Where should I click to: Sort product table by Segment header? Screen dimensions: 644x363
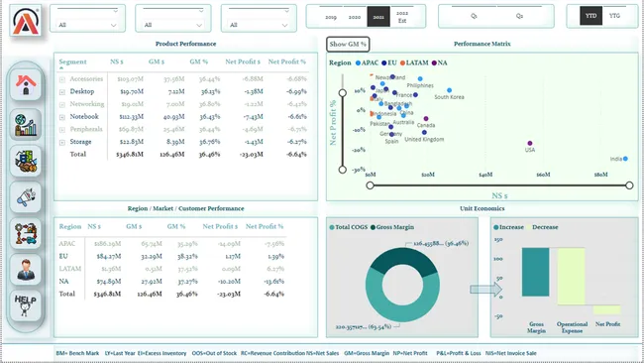pyautogui.click(x=72, y=61)
